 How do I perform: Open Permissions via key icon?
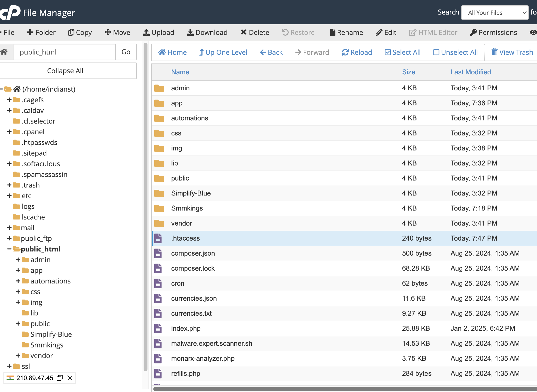pyautogui.click(x=473, y=32)
